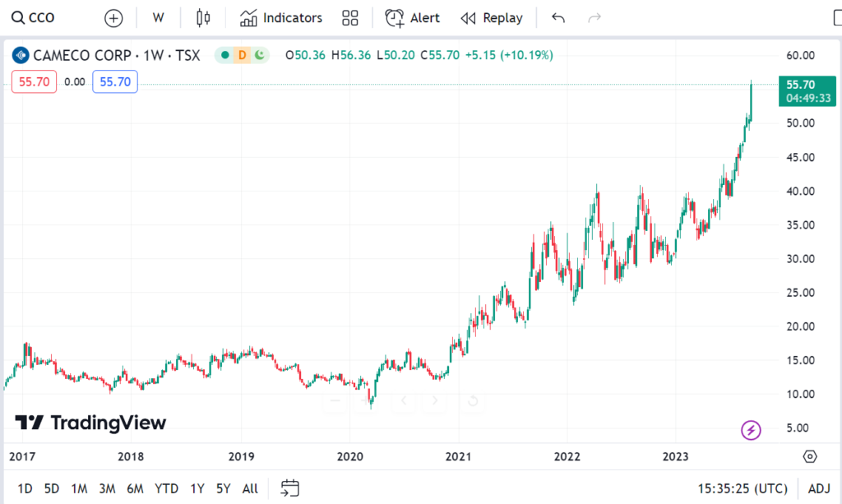Screen dimensions: 842x504
Task: Click the 5.00 price scale label
Action: coord(798,428)
